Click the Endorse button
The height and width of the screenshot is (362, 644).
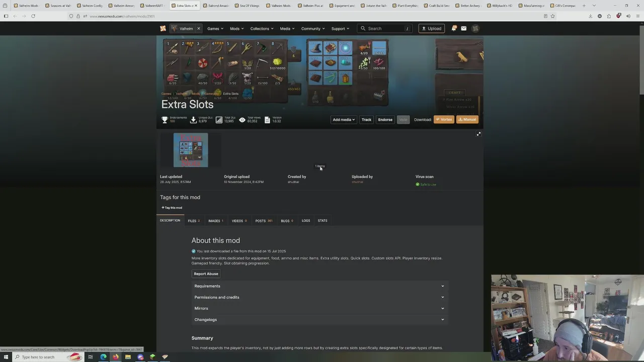tap(385, 120)
